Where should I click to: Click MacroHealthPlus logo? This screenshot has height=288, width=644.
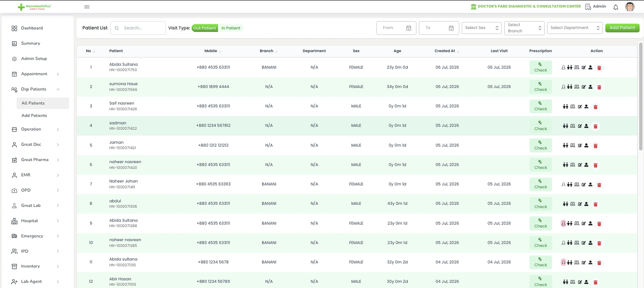tap(34, 7)
